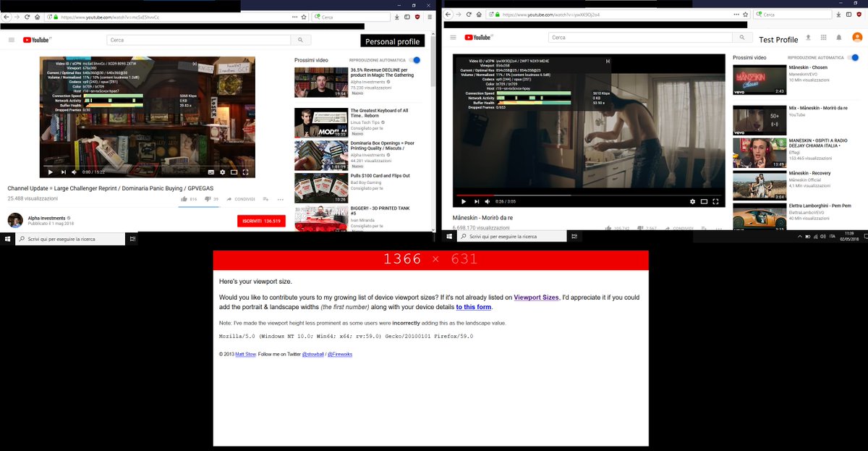Viewport: 868px width, 451px height.
Task: Open more actions ellipsis under left video
Action: 280,199
